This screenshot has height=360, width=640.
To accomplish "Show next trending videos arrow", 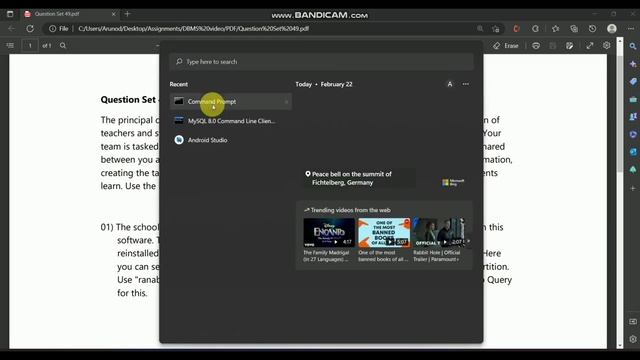I will tap(468, 241).
